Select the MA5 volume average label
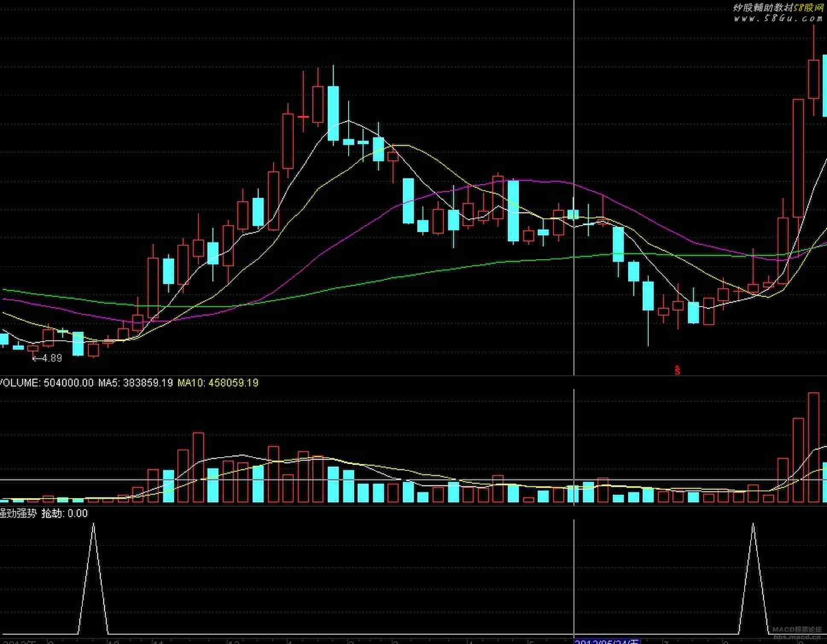Image resolution: width=827 pixels, height=644 pixels. click(135, 383)
